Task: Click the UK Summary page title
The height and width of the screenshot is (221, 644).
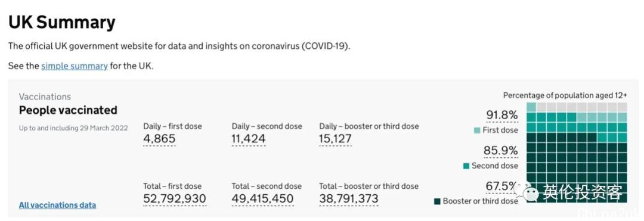Action: [61, 22]
